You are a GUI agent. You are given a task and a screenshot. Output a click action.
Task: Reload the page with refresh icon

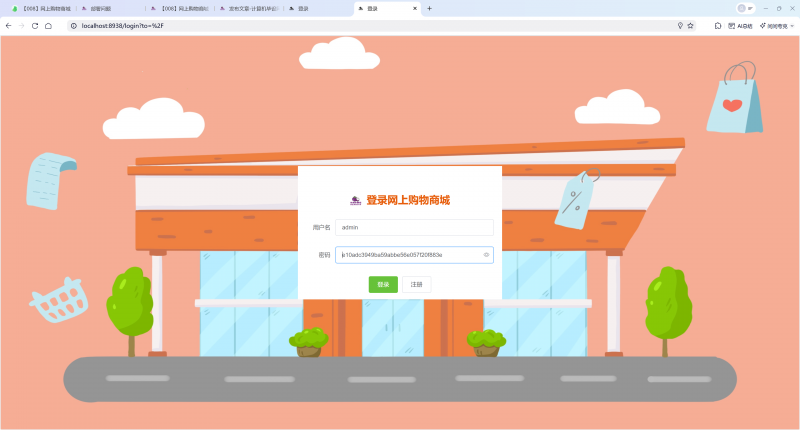tap(35, 25)
